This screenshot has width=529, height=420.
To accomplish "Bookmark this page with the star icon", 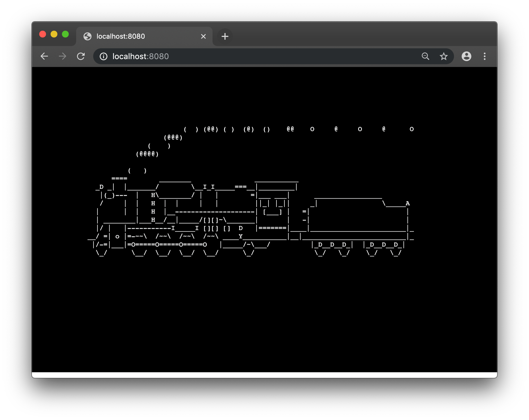I will click(443, 56).
